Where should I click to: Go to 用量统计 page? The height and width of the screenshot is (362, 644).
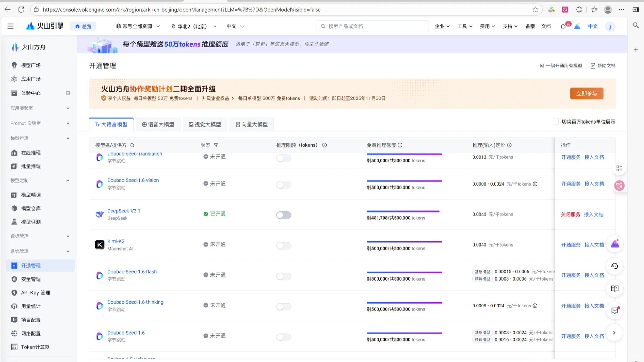31,307
